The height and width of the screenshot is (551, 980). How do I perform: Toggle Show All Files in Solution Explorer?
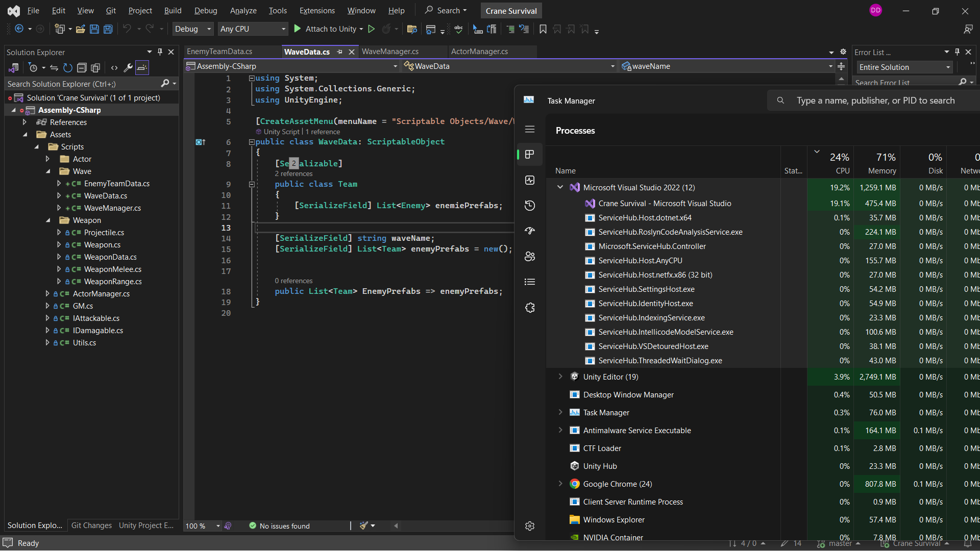[95, 68]
